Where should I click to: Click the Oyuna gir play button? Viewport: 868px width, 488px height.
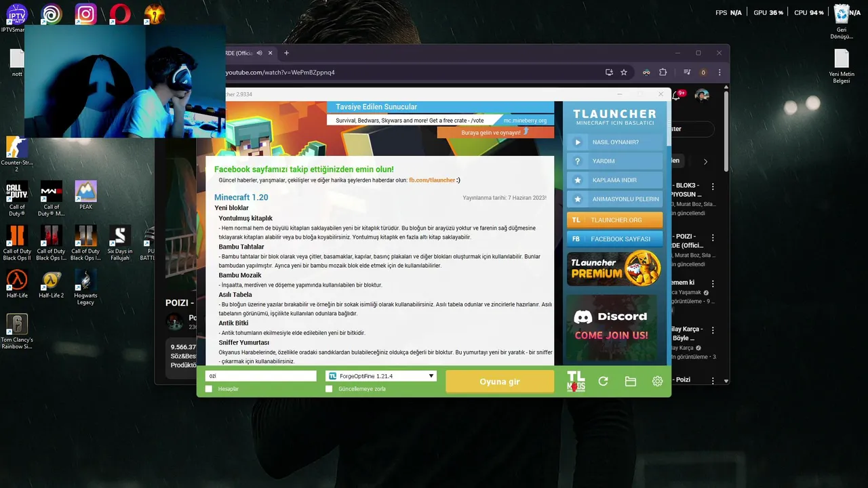point(500,382)
